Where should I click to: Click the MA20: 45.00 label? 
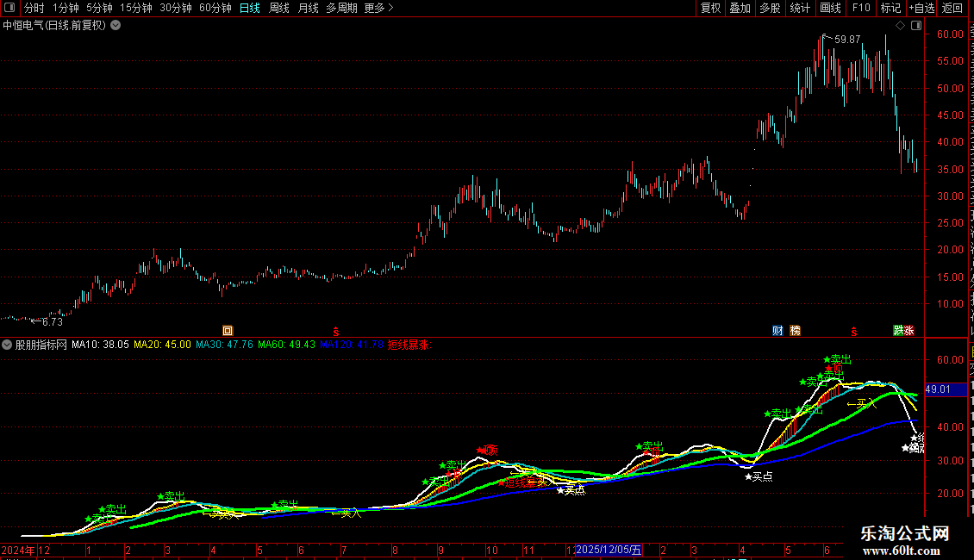[163, 345]
